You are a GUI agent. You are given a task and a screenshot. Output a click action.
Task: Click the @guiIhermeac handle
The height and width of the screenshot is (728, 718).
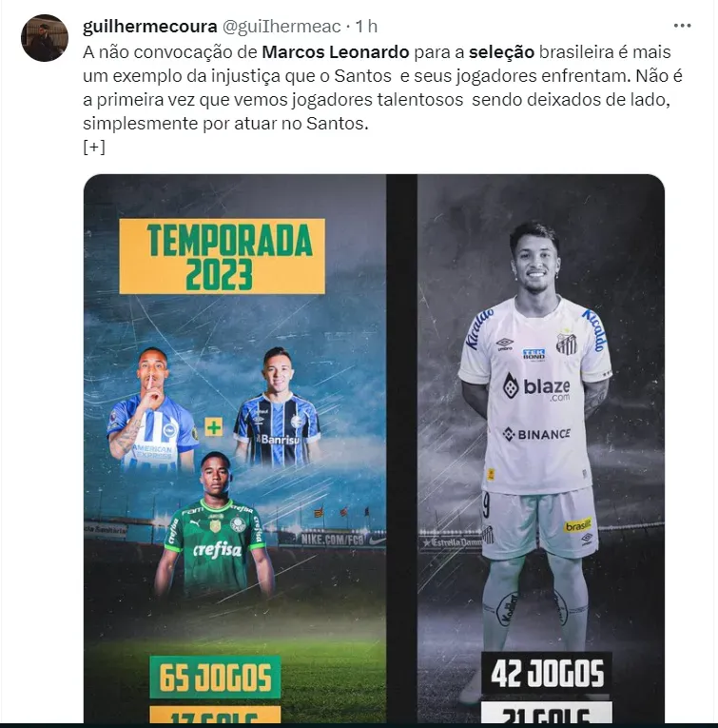(281, 27)
